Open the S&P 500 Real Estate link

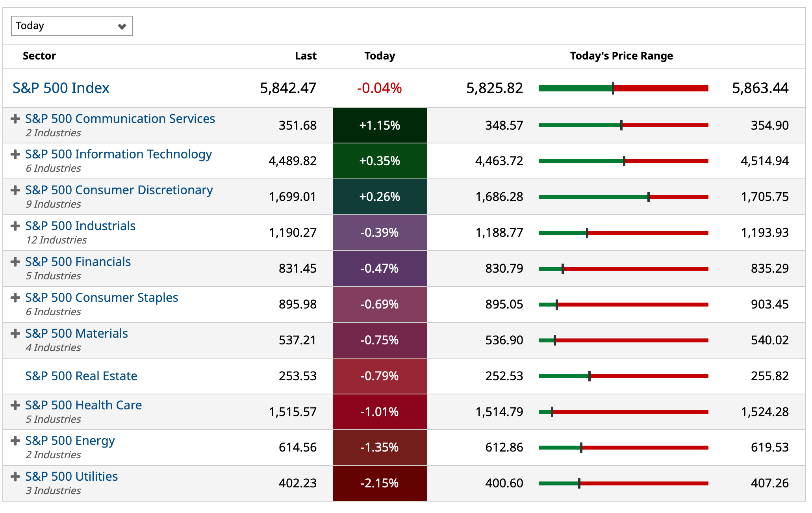[x=81, y=376]
